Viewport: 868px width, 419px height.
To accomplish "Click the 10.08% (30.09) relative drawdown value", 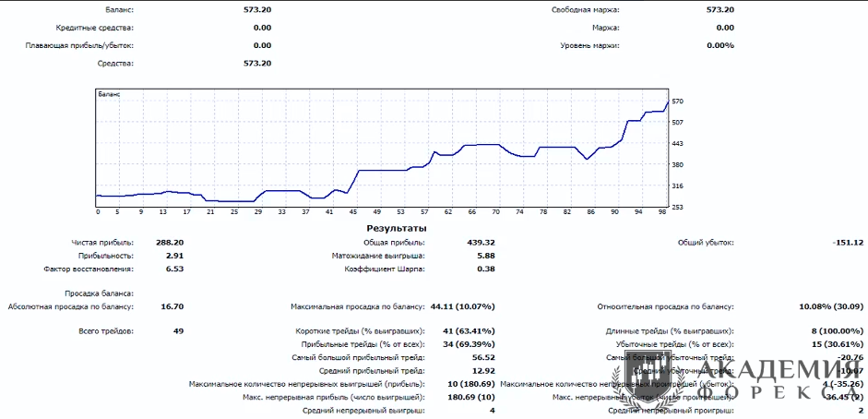I will [x=831, y=305].
